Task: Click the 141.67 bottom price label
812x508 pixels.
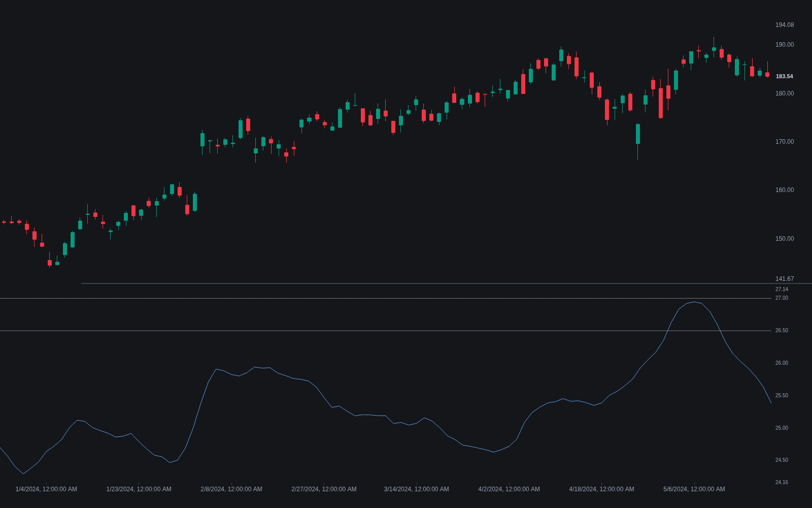Action: [x=785, y=279]
